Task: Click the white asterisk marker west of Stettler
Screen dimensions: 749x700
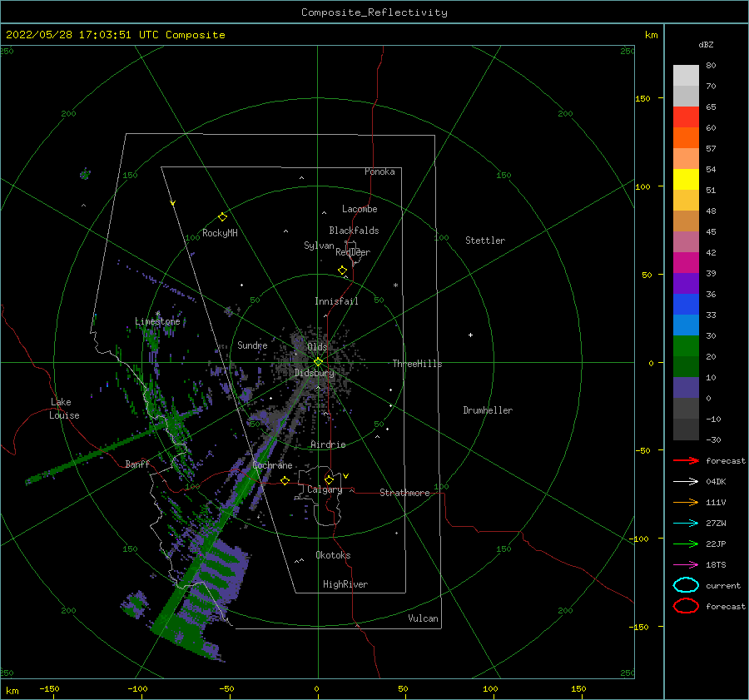Action: pyautogui.click(x=395, y=285)
